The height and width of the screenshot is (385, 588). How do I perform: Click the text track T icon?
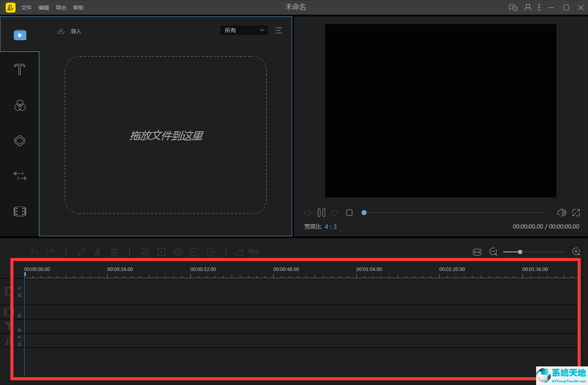click(x=8, y=326)
